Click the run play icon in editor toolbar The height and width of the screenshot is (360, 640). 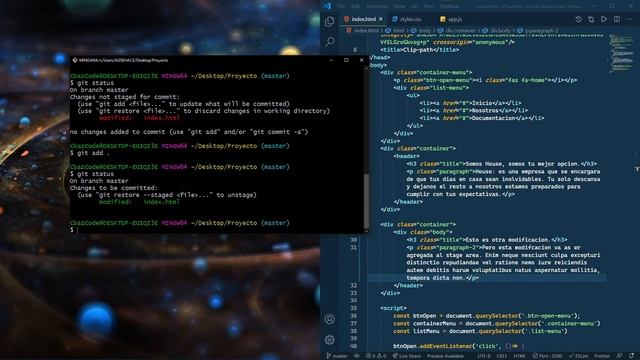click(604, 19)
